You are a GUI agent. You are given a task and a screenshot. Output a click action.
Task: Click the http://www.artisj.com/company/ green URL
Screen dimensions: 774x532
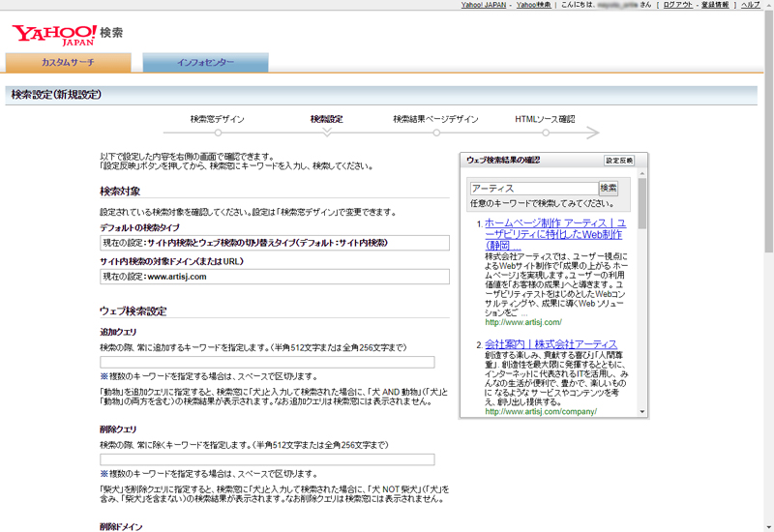(541, 412)
